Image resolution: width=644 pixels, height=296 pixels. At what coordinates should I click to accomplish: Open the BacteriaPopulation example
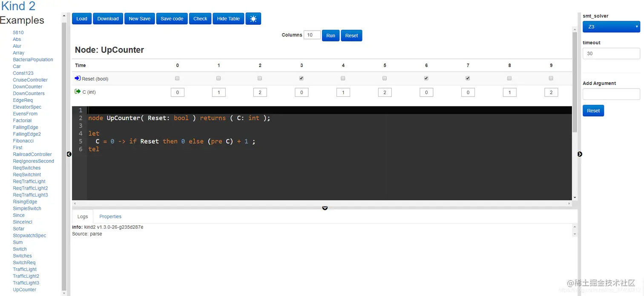[33, 60]
